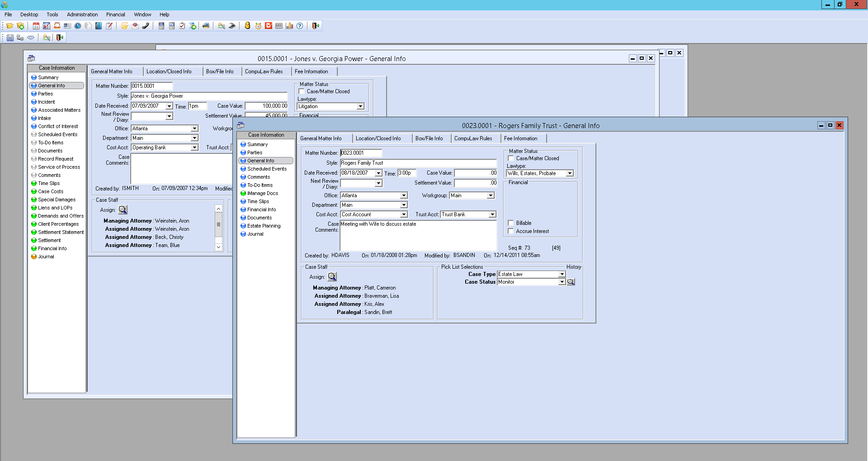Expand the Date Received date picker dropdown

pyautogui.click(x=379, y=173)
